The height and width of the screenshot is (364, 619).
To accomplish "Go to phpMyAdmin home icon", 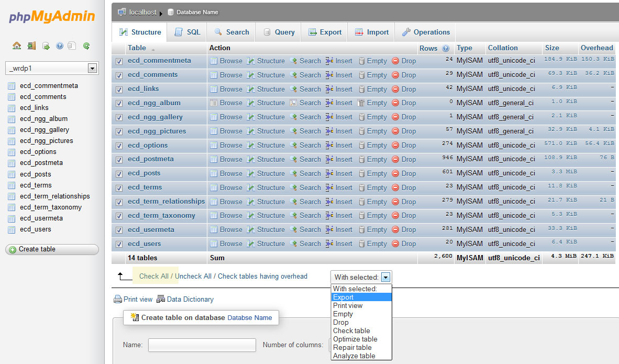I will (x=17, y=46).
